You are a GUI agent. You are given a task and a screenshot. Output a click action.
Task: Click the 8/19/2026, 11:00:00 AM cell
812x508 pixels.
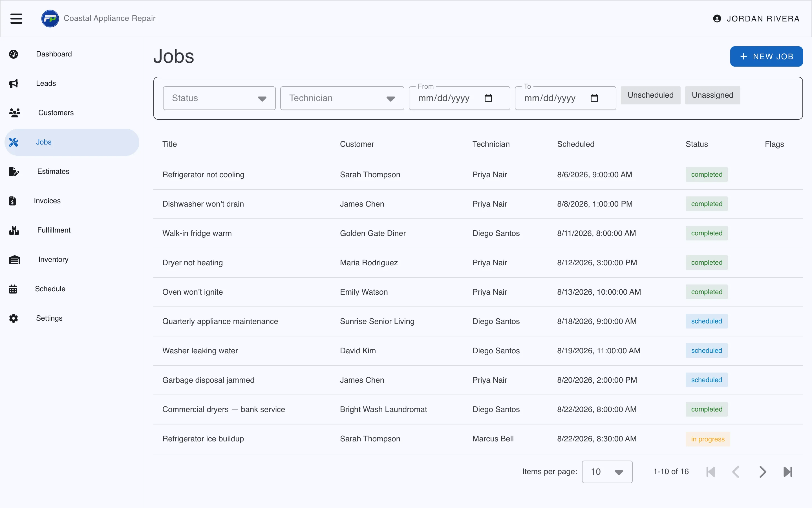(599, 351)
